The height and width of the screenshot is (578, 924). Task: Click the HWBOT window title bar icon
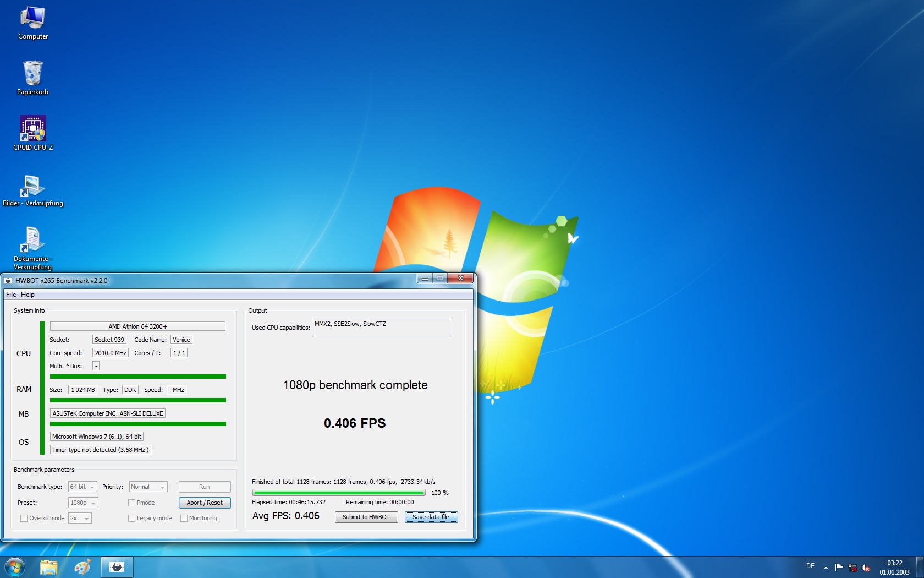[8, 281]
